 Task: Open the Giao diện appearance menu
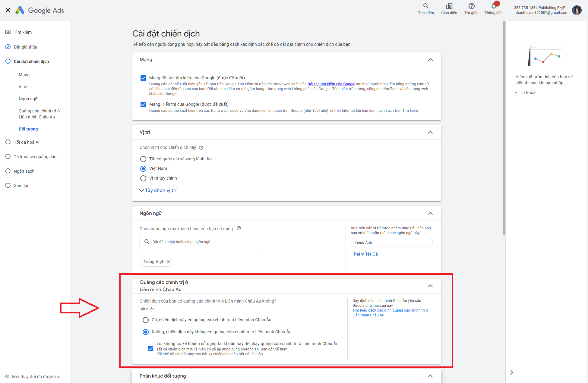[449, 9]
